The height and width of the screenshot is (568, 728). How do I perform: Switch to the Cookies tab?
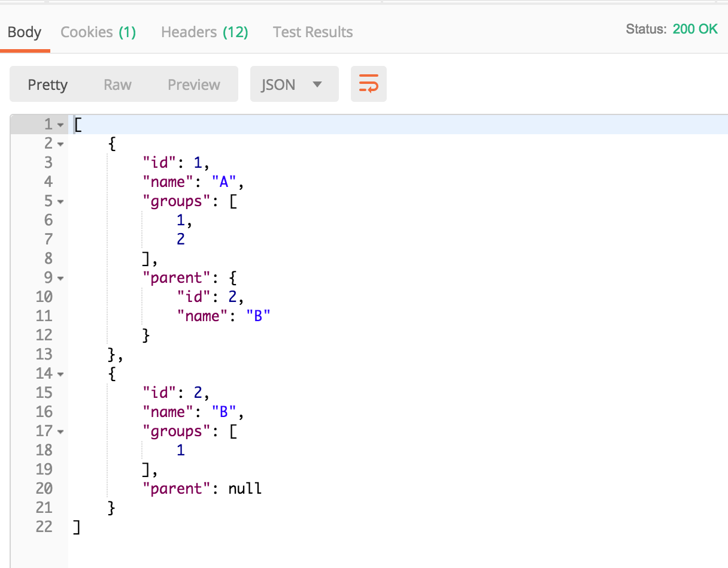click(98, 32)
